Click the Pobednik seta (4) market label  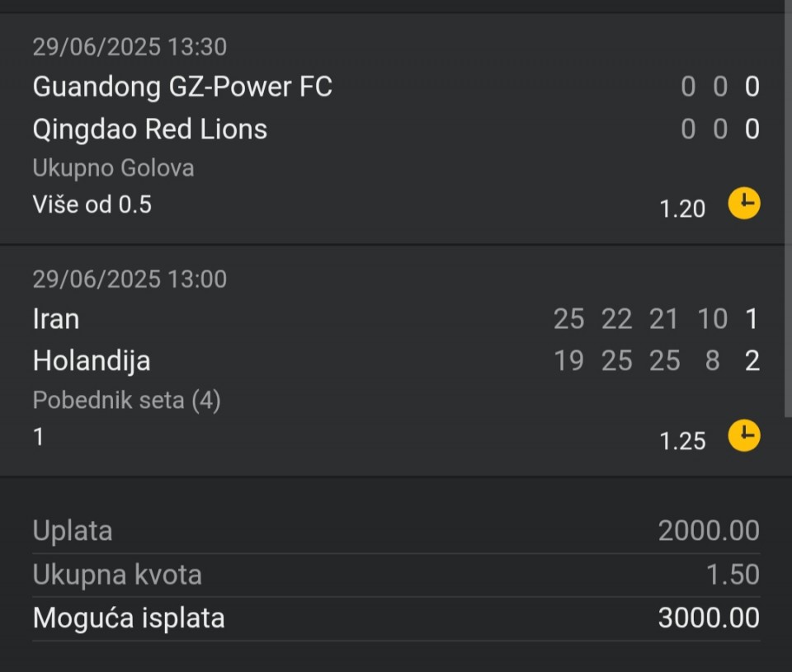[x=126, y=401]
